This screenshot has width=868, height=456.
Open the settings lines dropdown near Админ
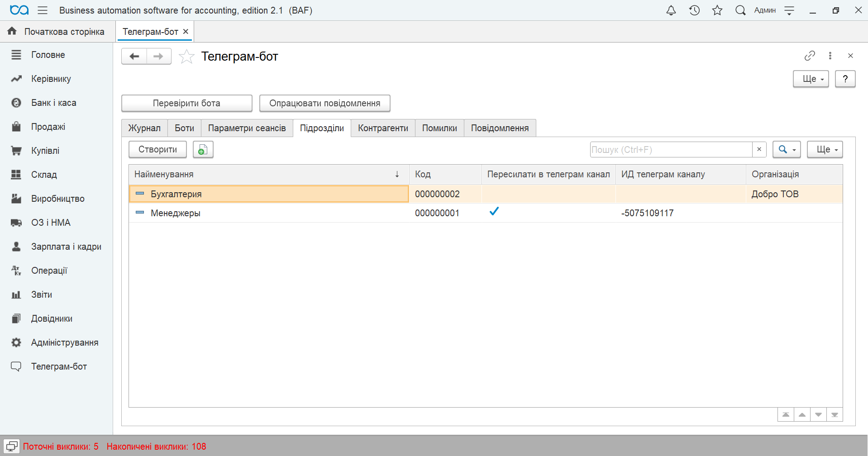pyautogui.click(x=789, y=10)
